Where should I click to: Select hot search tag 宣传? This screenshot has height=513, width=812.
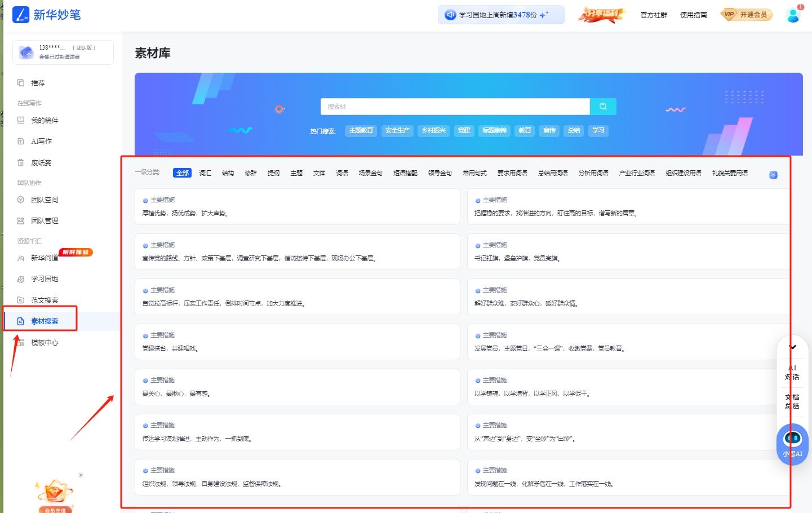pyautogui.click(x=549, y=130)
